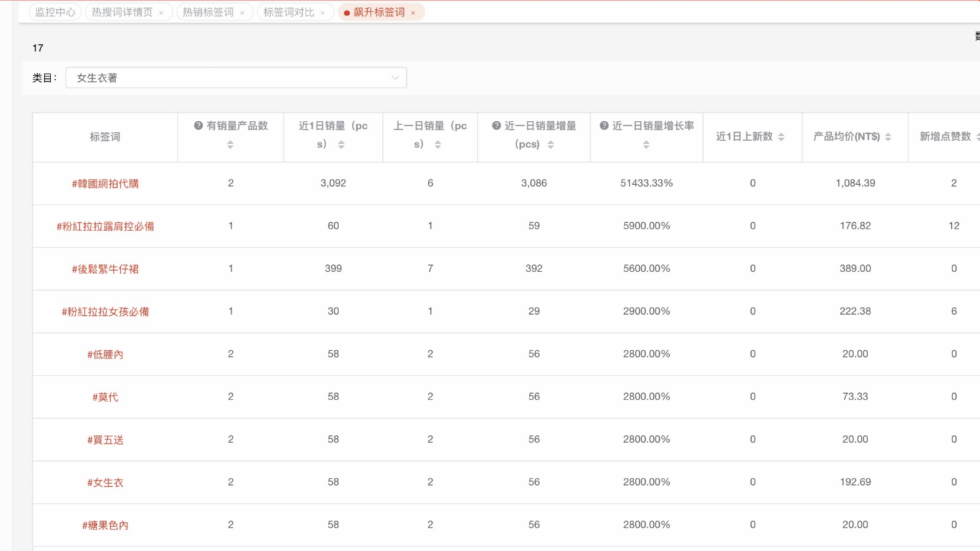The width and height of the screenshot is (980, 551).
Task: Sort by 上一日销量 column sort arrows
Action: coord(438,144)
